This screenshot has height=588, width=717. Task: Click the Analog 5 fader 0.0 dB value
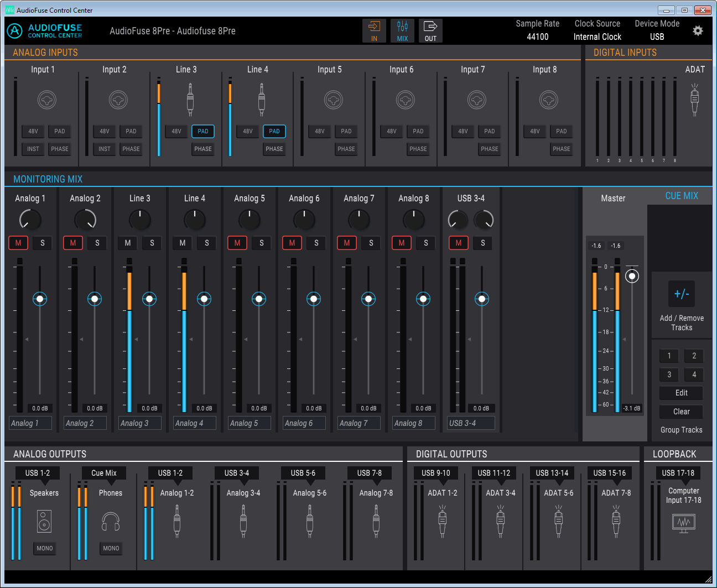point(259,408)
